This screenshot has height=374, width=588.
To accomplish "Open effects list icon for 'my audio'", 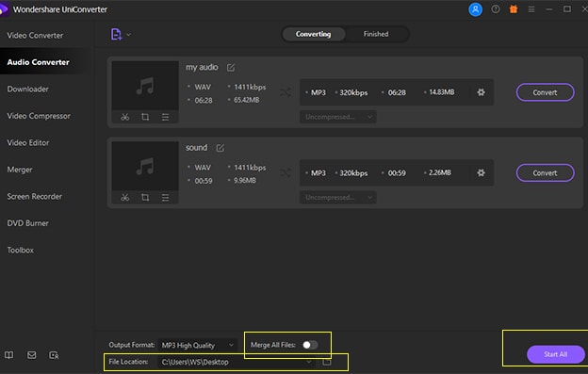I will click(165, 118).
